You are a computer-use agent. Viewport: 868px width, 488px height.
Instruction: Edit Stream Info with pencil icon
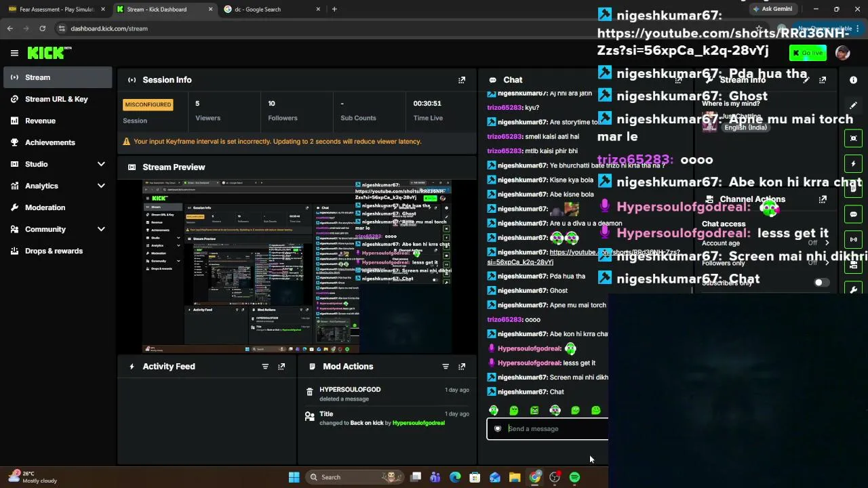click(806, 80)
